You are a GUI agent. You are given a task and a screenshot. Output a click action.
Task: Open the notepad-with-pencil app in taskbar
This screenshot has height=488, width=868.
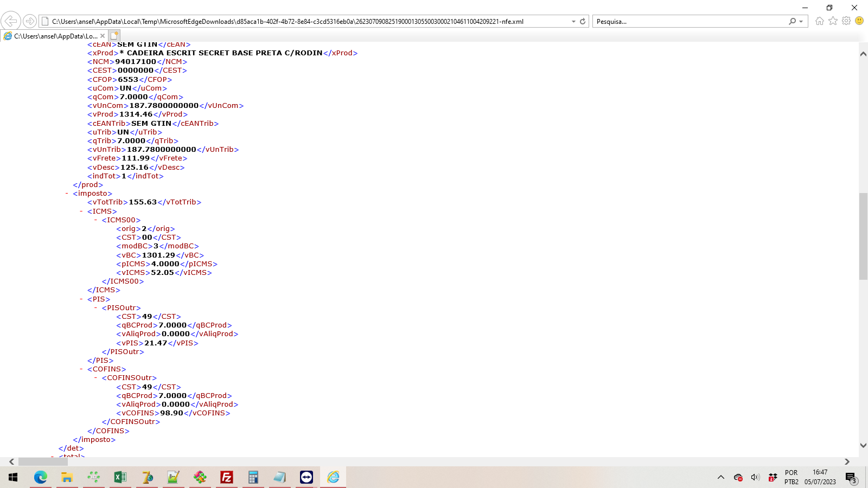click(173, 477)
